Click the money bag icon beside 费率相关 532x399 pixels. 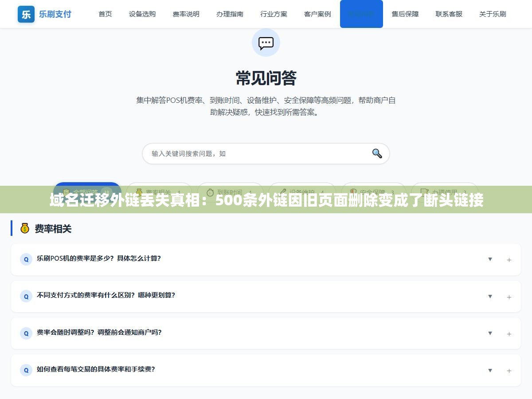pos(25,228)
